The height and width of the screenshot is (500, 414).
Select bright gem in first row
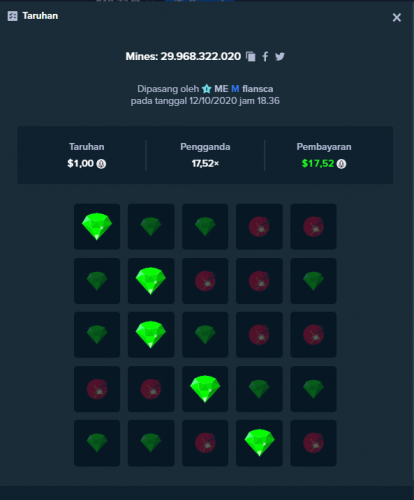pos(97,227)
